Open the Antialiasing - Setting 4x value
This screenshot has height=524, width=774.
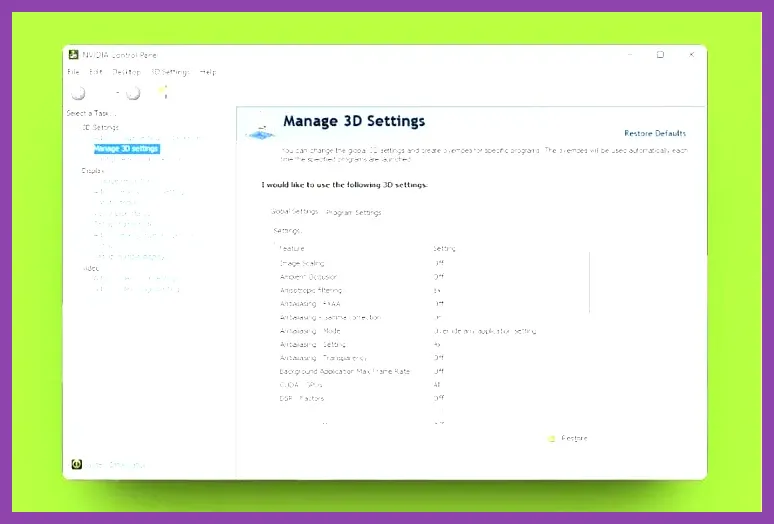click(437, 344)
